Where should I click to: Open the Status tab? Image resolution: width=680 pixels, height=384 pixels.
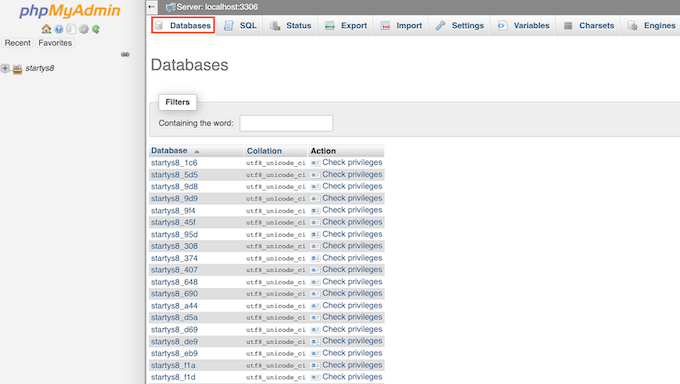click(x=291, y=26)
